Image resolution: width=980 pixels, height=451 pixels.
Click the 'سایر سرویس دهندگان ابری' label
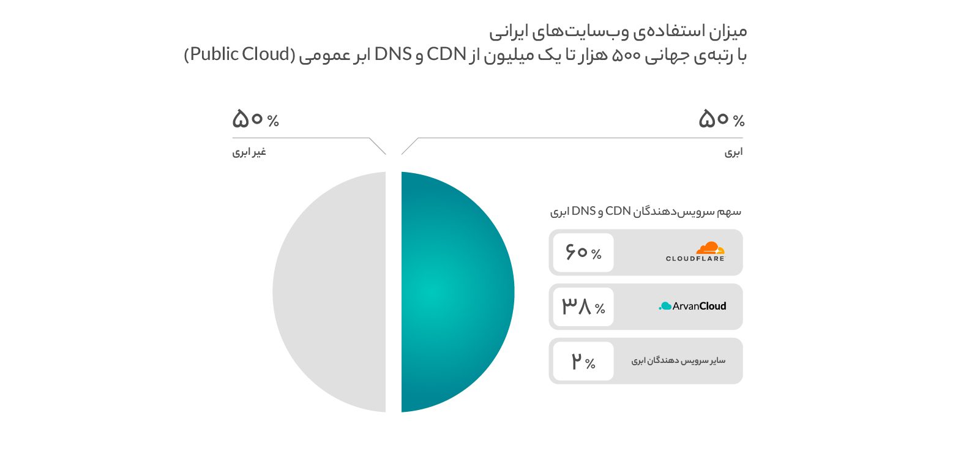[678, 360]
